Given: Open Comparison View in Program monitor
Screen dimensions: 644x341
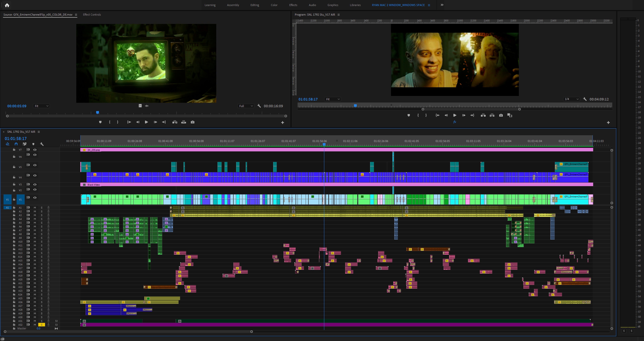Looking at the screenshot, I should (510, 115).
